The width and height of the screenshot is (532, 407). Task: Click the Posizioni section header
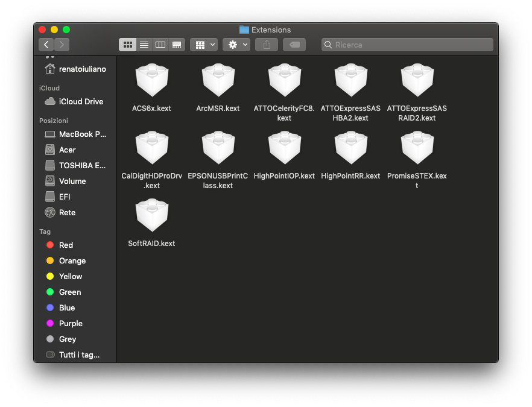(x=54, y=121)
